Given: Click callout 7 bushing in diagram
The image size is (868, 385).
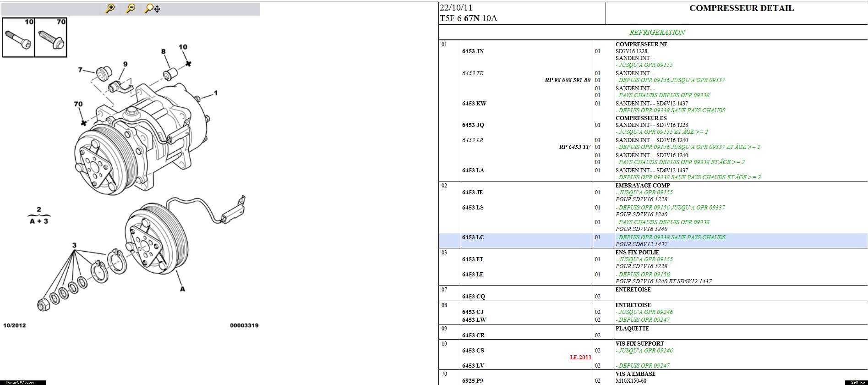Looking at the screenshot, I should [x=81, y=70].
